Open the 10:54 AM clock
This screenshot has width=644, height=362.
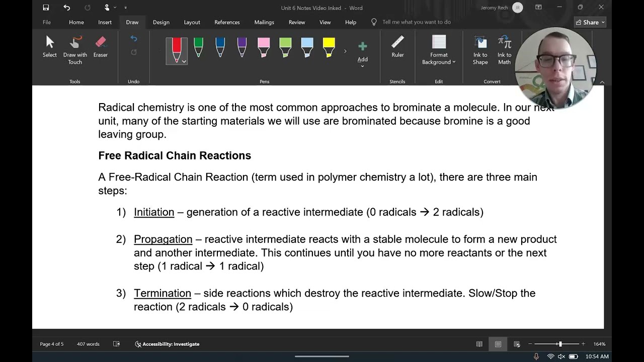tap(597, 356)
